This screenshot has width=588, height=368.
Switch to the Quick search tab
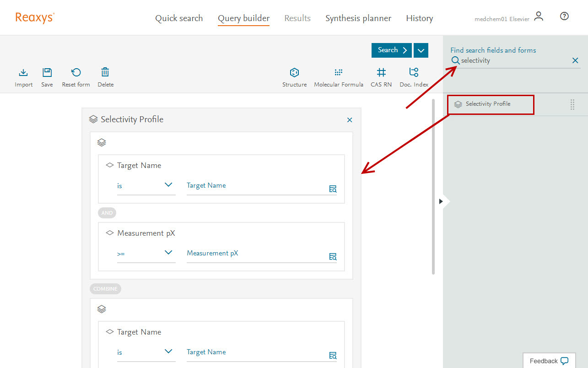tap(179, 18)
